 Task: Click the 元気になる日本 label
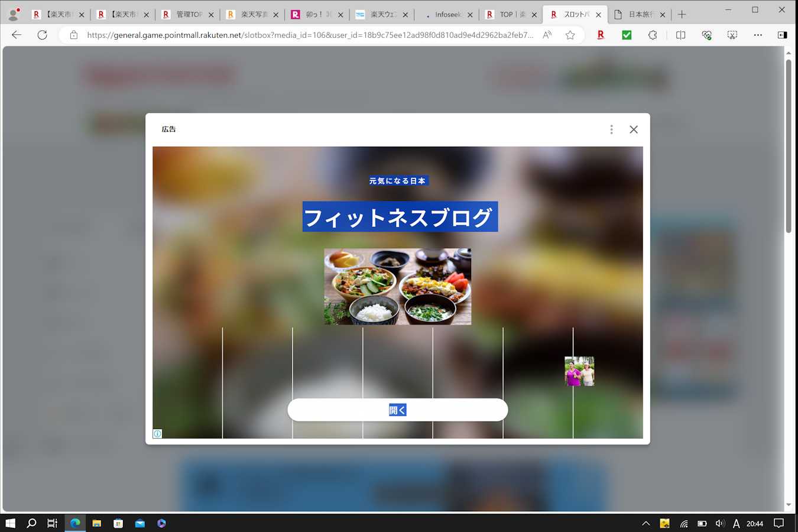point(398,181)
